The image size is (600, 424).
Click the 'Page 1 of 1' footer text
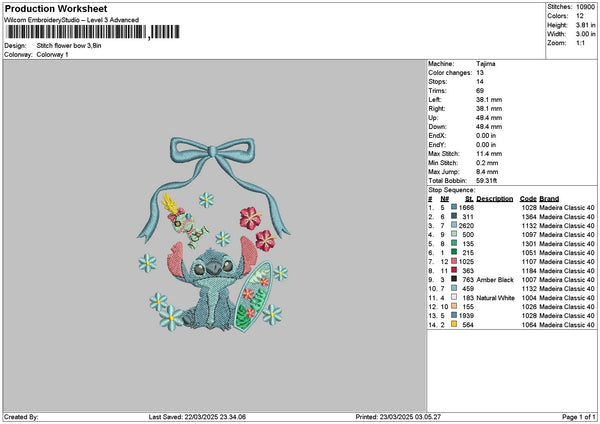pos(579,417)
